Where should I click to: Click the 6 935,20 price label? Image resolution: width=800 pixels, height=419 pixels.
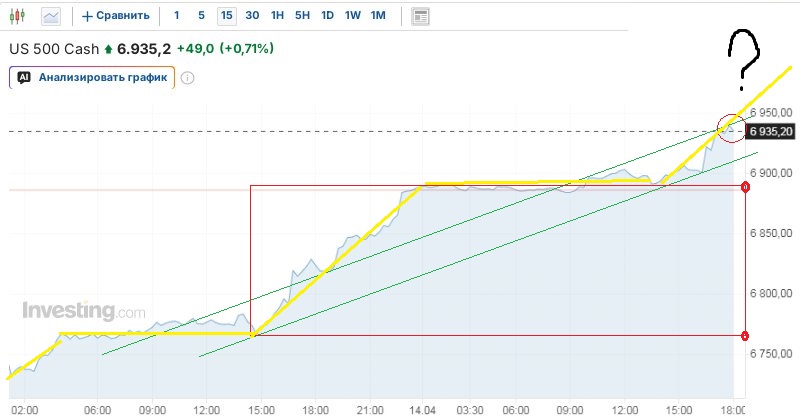[770, 131]
